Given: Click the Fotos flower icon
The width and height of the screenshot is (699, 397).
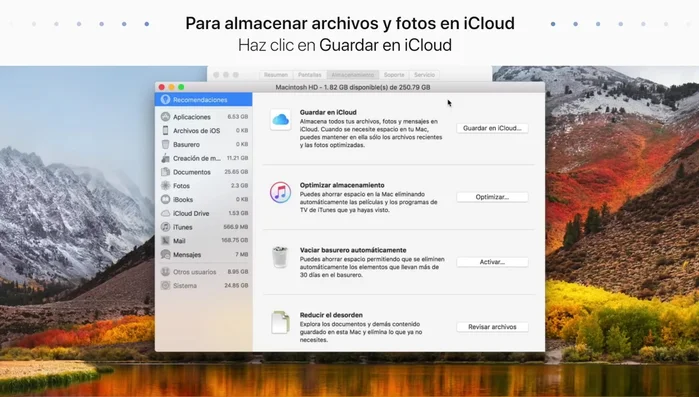Looking at the screenshot, I should (165, 186).
